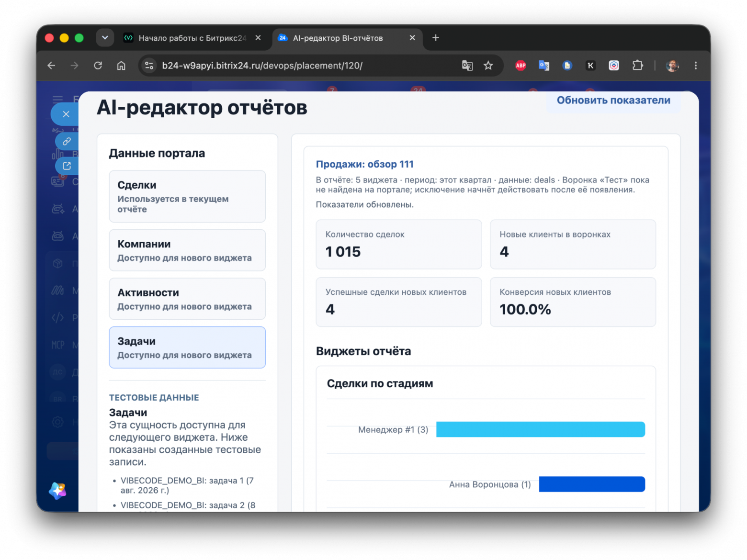The height and width of the screenshot is (560, 747).
Task: Select the Активности data card
Action: click(x=187, y=299)
